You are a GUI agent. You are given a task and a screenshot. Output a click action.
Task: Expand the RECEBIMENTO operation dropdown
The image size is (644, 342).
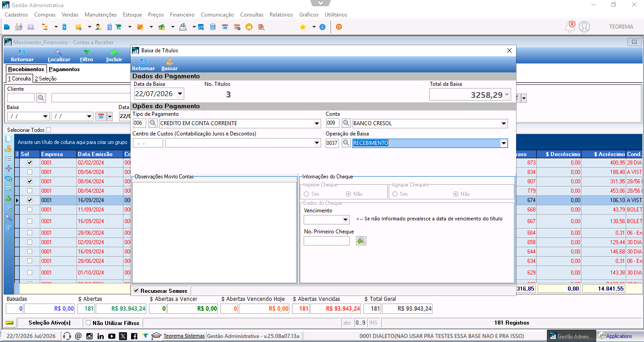pyautogui.click(x=504, y=143)
